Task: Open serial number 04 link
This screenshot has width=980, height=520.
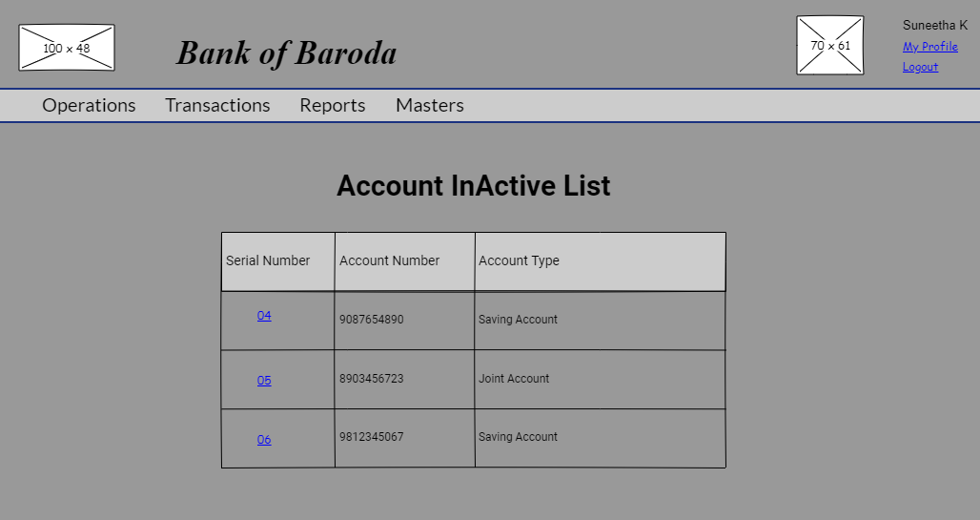Action: pos(264,316)
